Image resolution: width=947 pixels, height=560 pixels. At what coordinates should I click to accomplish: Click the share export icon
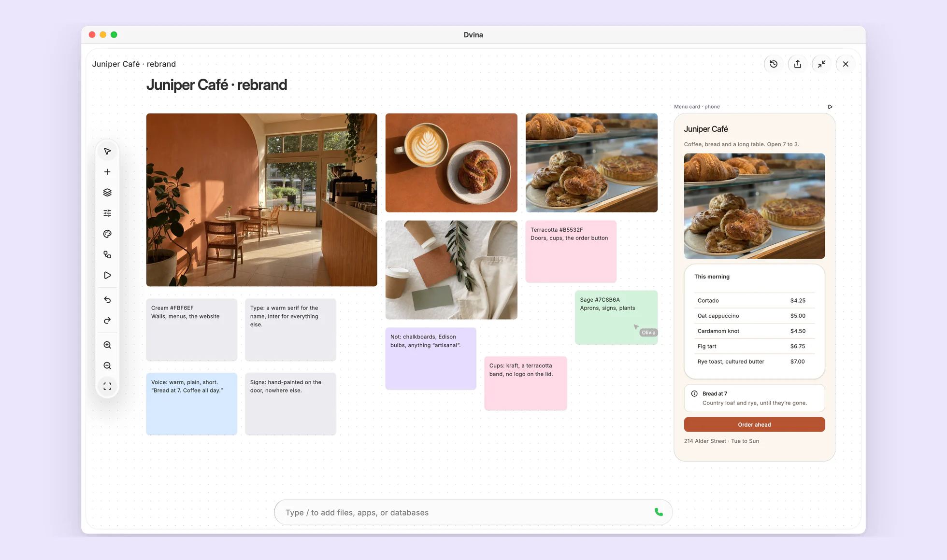(798, 64)
